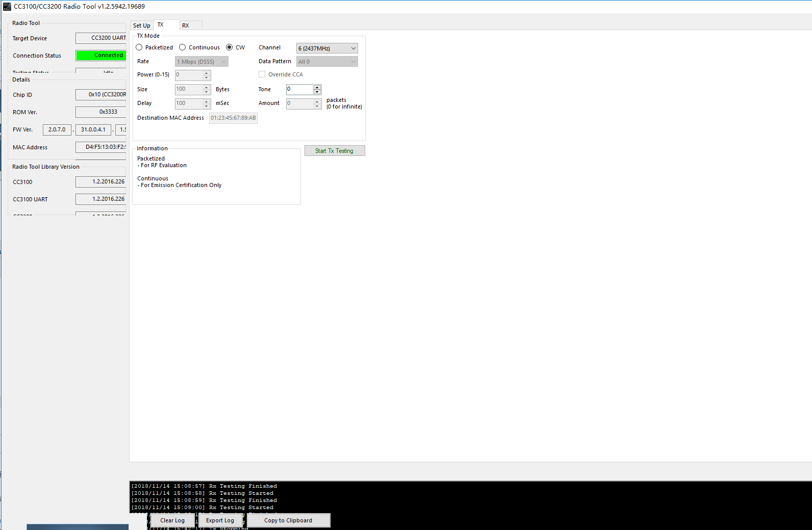
Task: Click the CC3100 library version 1.2.2016.226
Action: (x=101, y=182)
